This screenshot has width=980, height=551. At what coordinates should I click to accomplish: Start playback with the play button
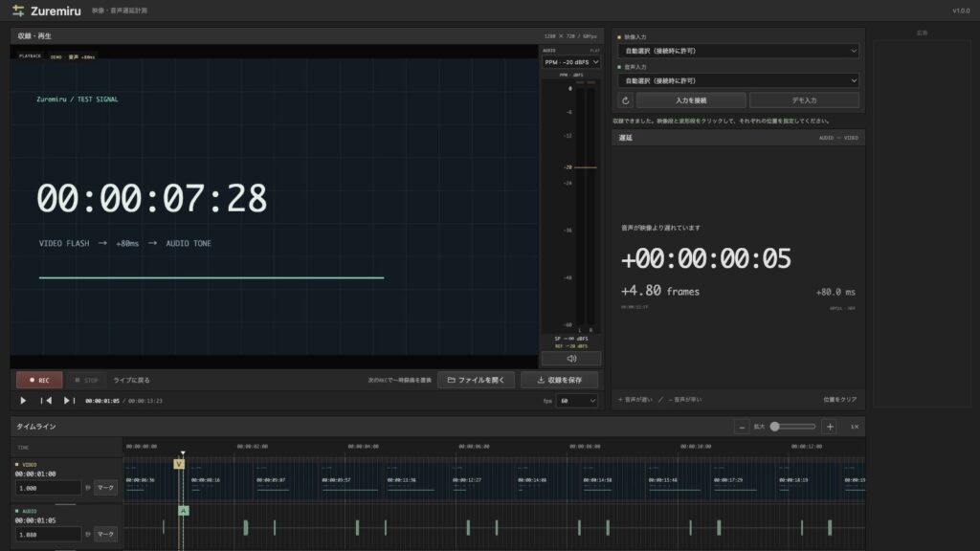pos(23,401)
